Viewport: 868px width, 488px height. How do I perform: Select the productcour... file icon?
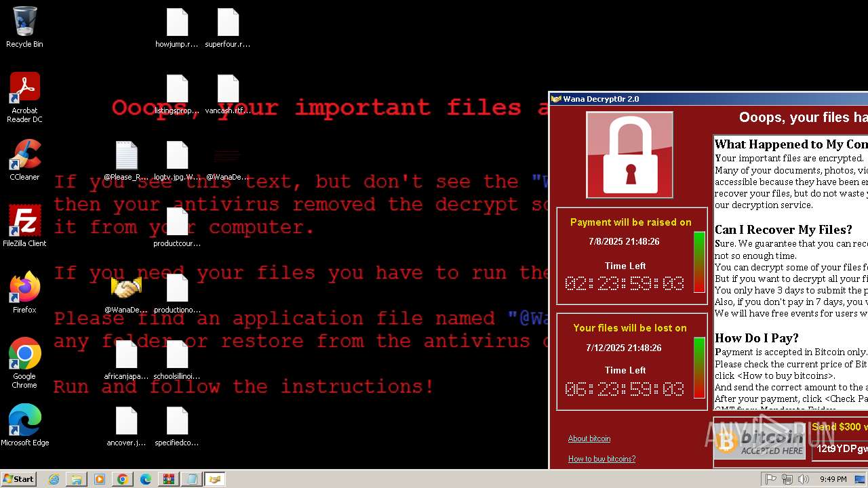click(x=177, y=228)
